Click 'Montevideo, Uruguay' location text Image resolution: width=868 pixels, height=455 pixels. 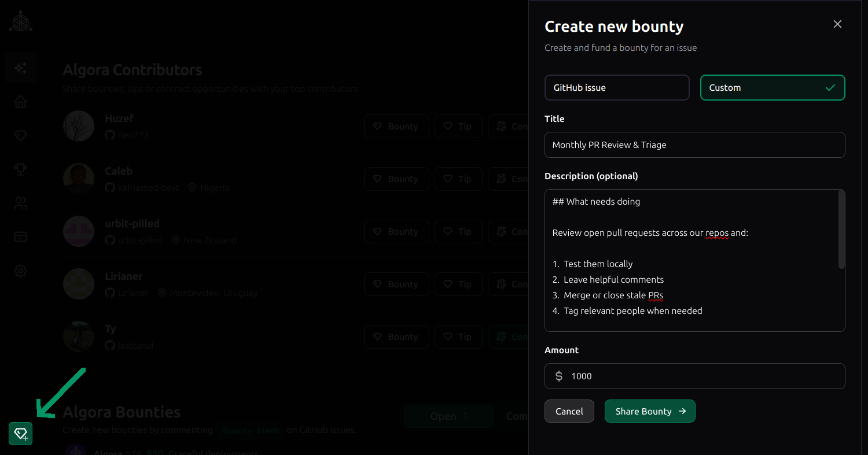point(214,293)
